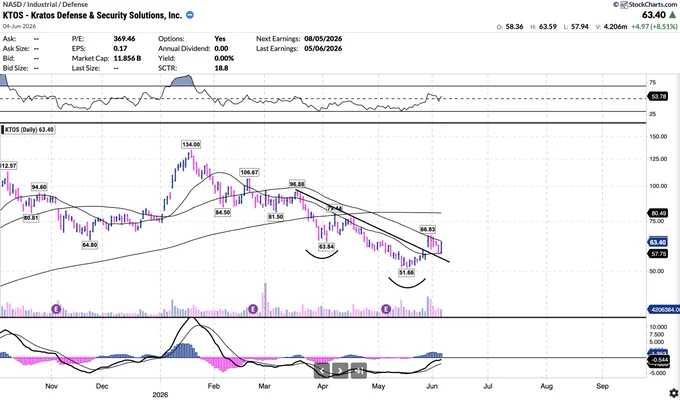This screenshot has width=680, height=400.
Task: Click the 04-Jun-2026 date text
Action: [x=20, y=26]
